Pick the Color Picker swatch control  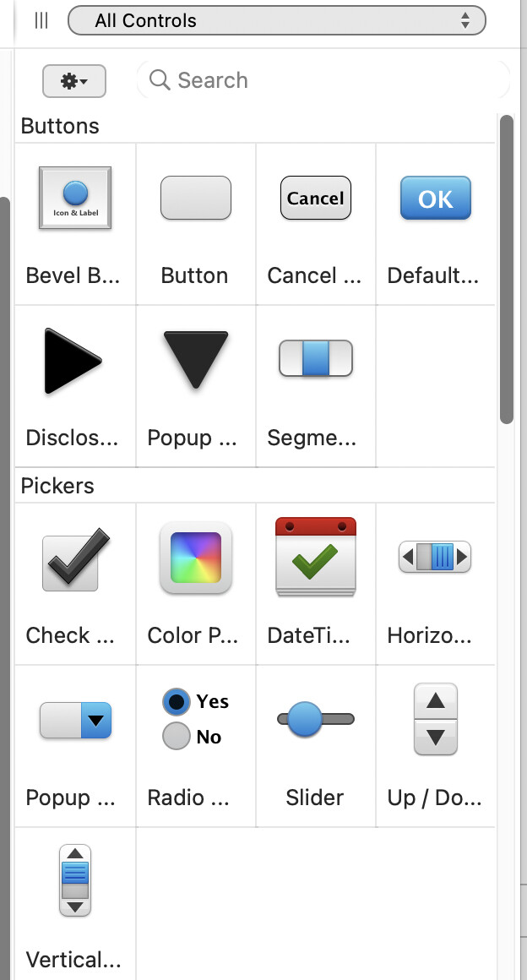click(x=195, y=558)
